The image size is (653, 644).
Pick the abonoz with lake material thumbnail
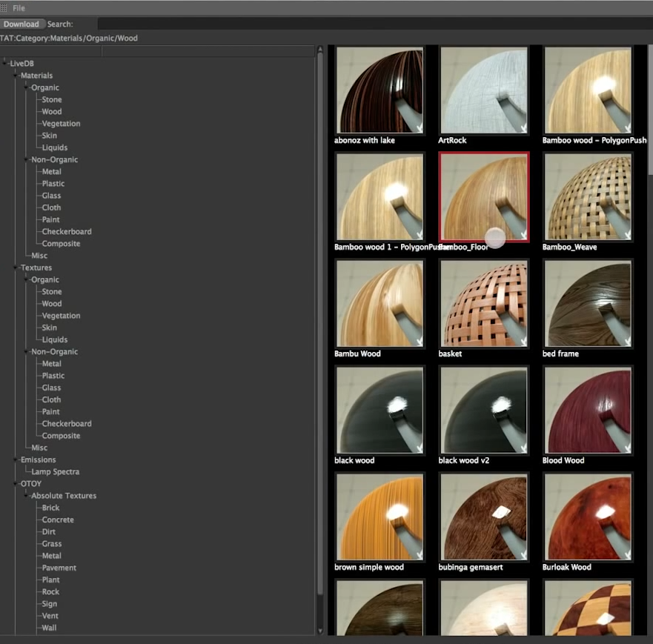(x=379, y=90)
